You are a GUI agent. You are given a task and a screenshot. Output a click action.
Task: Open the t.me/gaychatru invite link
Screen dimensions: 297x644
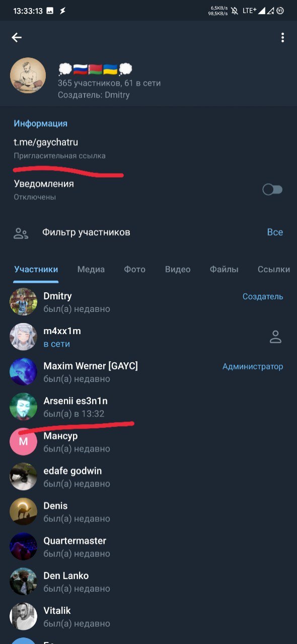(x=46, y=142)
